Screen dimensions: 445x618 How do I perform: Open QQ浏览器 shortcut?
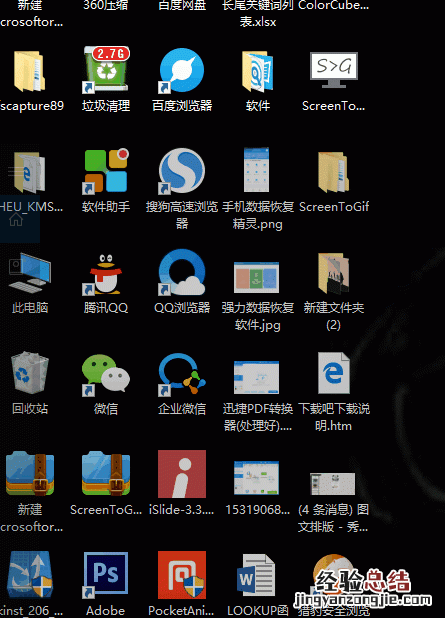(182, 272)
